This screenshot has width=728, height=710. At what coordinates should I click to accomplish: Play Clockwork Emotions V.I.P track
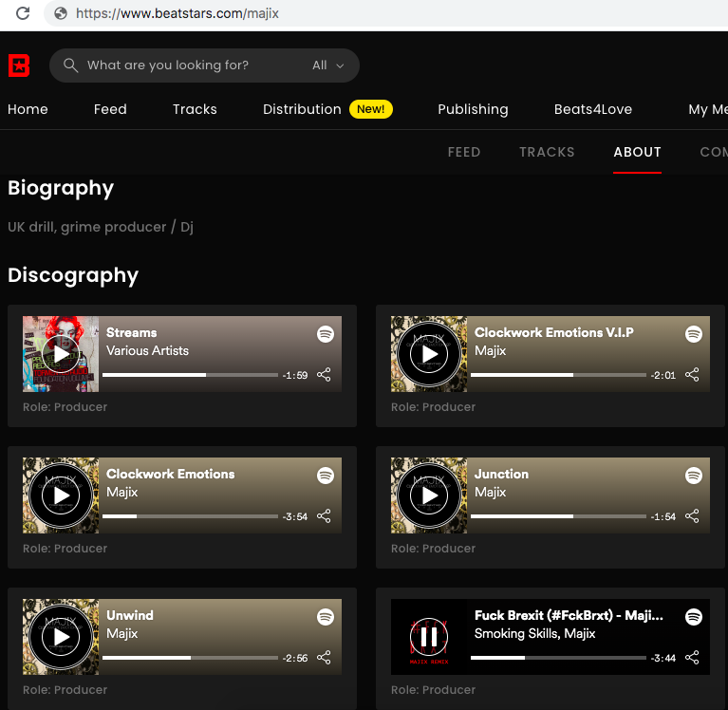point(429,354)
